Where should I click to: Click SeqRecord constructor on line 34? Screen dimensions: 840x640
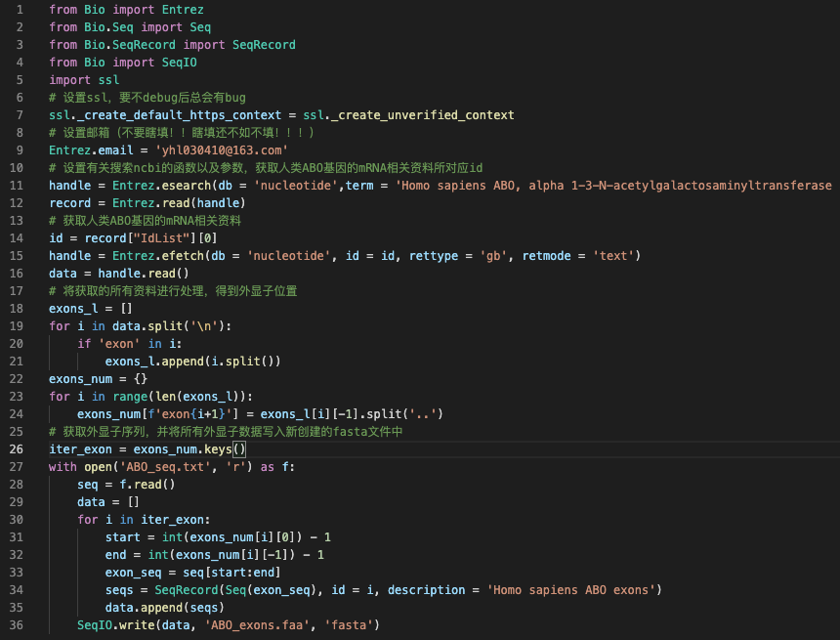[187, 589]
